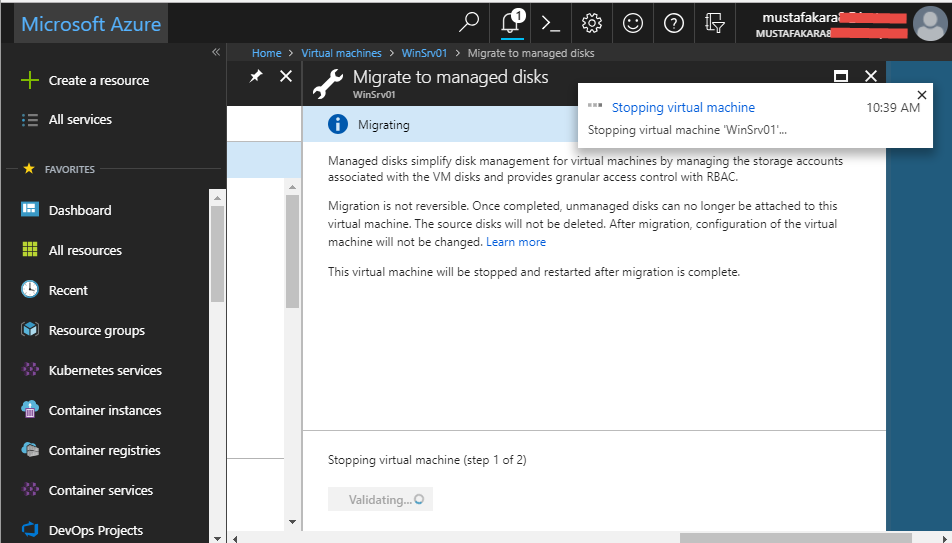Click VM blade scrollbar up arrow

[292, 187]
